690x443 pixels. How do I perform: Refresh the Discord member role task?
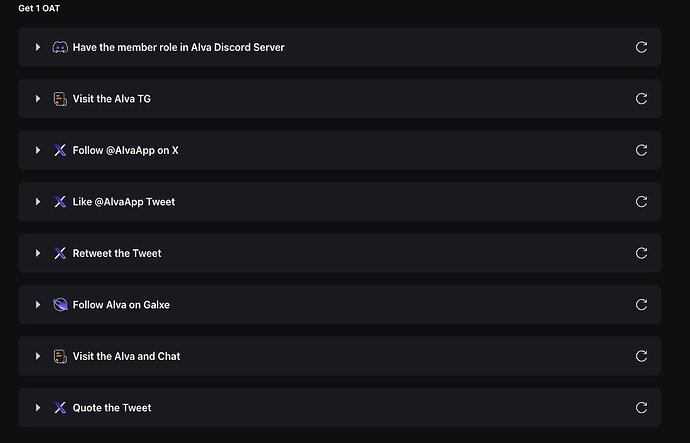[x=641, y=47]
